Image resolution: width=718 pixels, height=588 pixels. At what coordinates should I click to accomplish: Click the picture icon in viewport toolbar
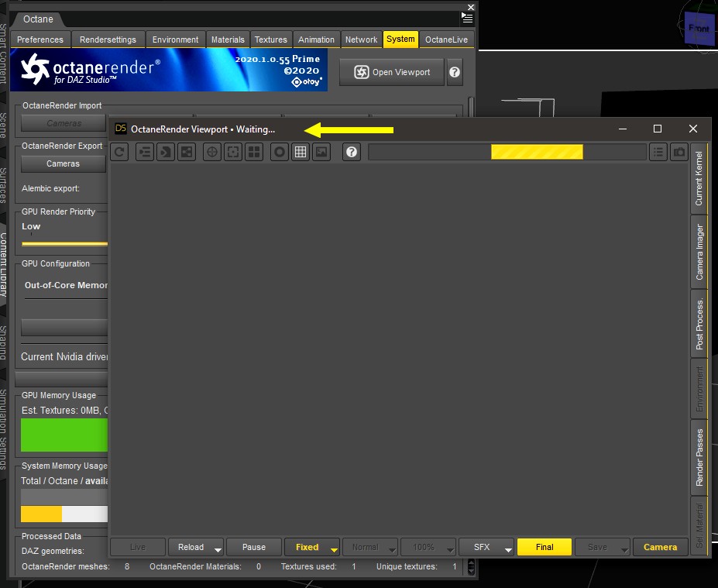[321, 152]
